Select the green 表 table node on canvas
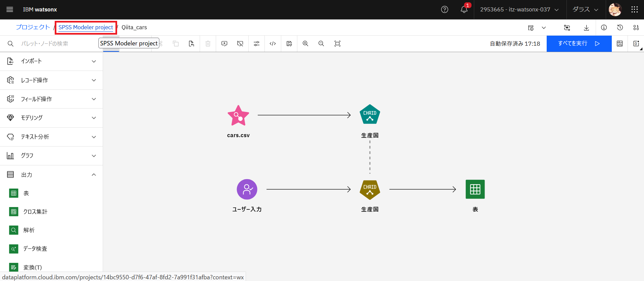This screenshot has height=281, width=644. click(475, 189)
